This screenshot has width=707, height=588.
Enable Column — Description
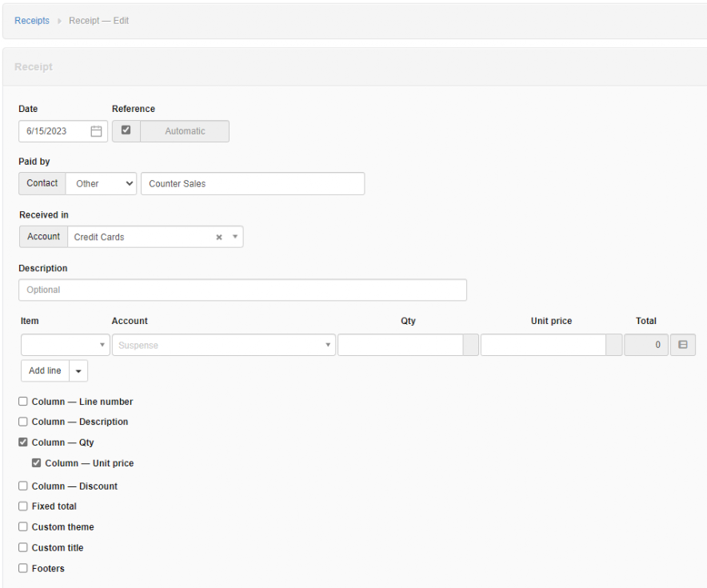click(22, 422)
